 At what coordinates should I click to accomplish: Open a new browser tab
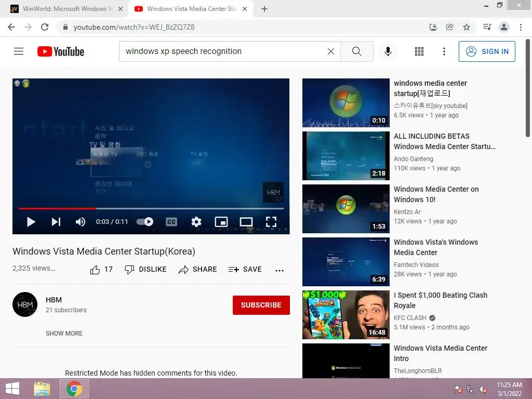264,9
